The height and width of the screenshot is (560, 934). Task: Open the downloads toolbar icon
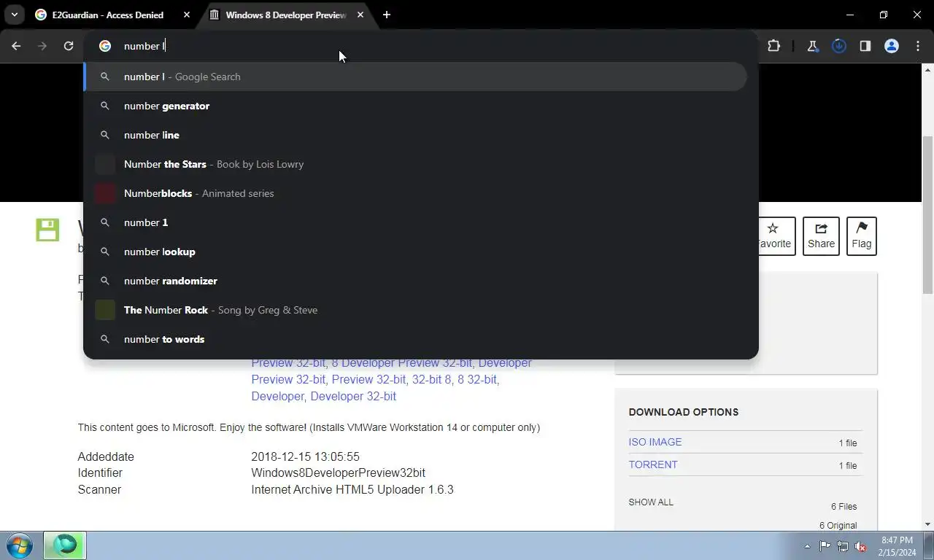[839, 46]
